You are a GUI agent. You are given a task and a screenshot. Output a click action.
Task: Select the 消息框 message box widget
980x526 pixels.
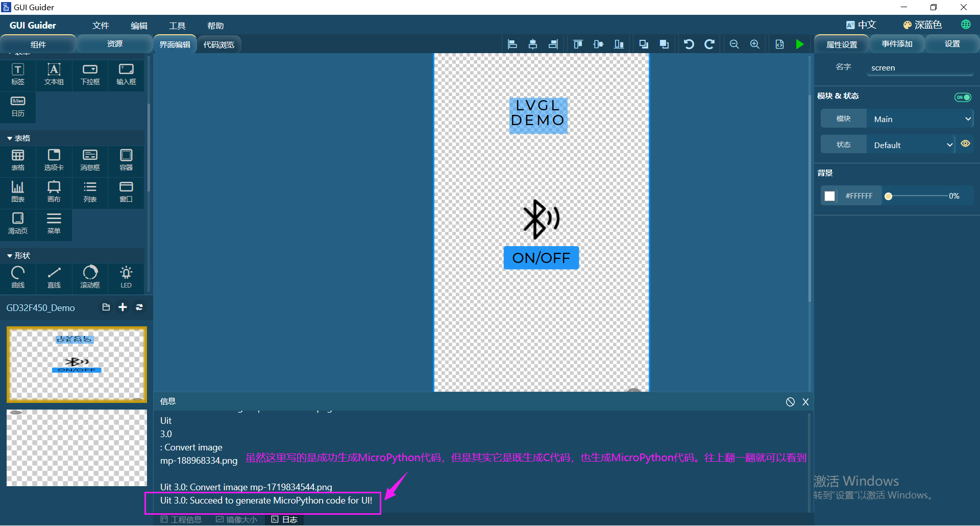point(90,160)
